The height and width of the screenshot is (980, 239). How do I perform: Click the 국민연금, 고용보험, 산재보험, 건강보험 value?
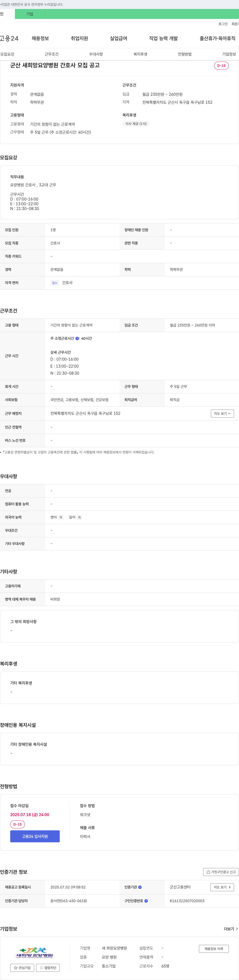[x=79, y=399]
